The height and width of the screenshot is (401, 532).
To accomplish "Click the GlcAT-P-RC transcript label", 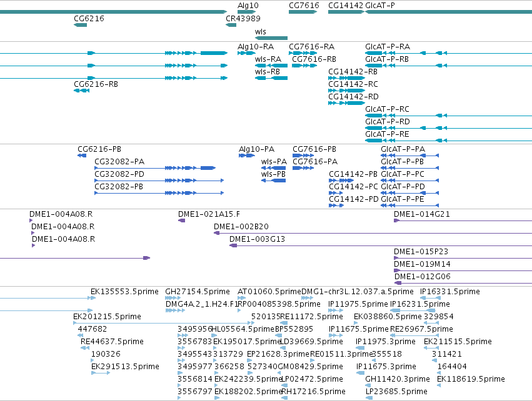I will coord(387,109).
